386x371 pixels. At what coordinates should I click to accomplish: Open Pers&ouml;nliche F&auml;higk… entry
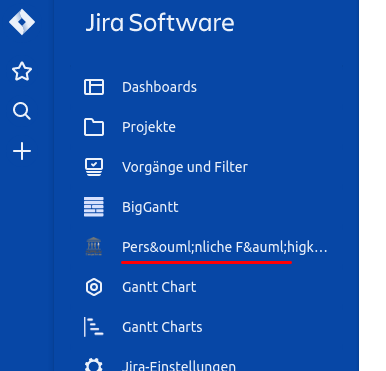(225, 247)
